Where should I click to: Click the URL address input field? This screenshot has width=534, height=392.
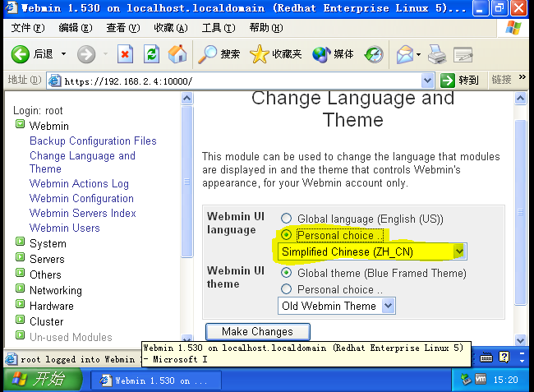[242, 81]
